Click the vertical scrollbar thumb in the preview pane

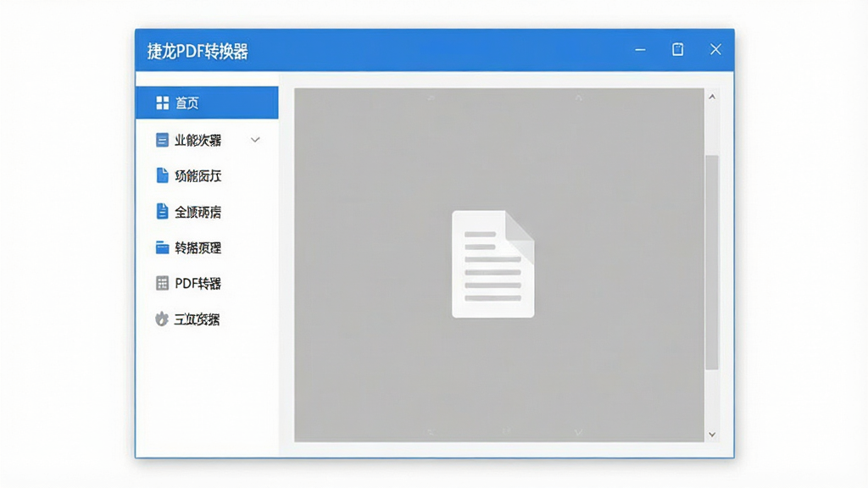pyautogui.click(x=712, y=263)
